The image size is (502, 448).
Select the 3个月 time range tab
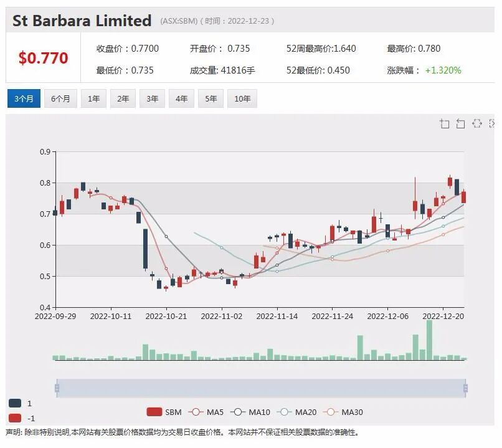24,98
